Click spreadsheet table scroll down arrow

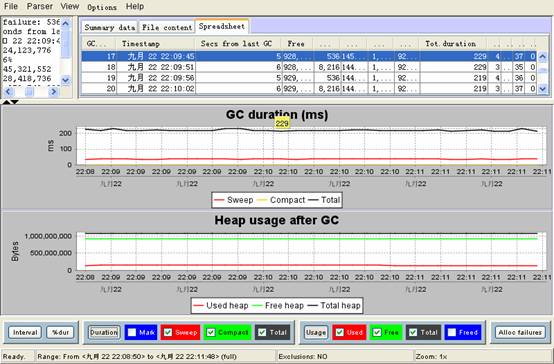(x=543, y=89)
